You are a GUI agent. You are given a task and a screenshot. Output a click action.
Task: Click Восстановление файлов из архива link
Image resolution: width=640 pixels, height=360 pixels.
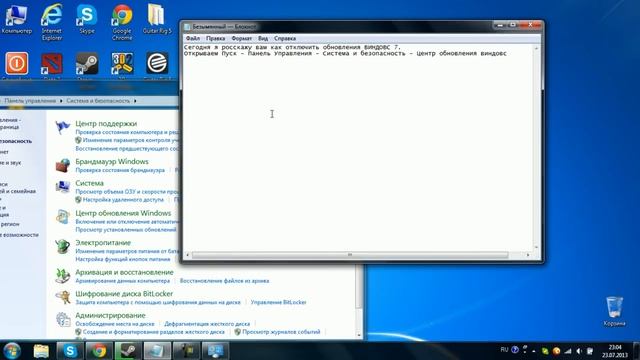click(x=224, y=281)
